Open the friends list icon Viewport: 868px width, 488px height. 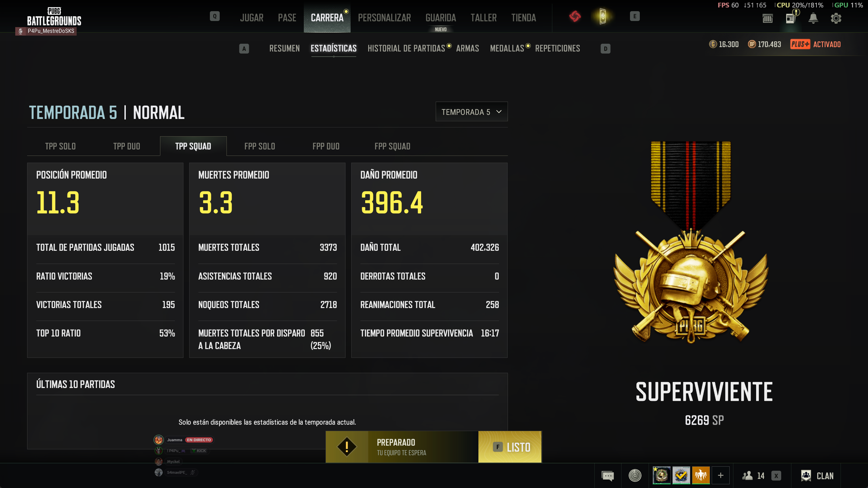click(747, 476)
